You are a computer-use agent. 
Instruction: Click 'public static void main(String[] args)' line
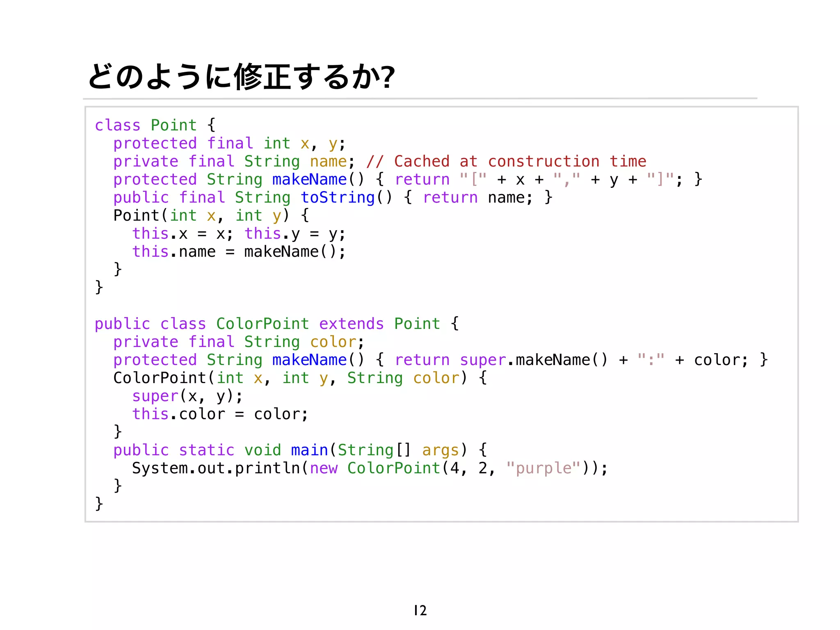(x=300, y=450)
